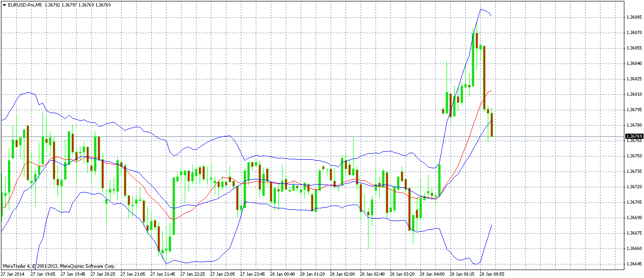The image size is (644, 278).
Task: Click price level 1.36870 on the scale
Action: click(x=634, y=33)
